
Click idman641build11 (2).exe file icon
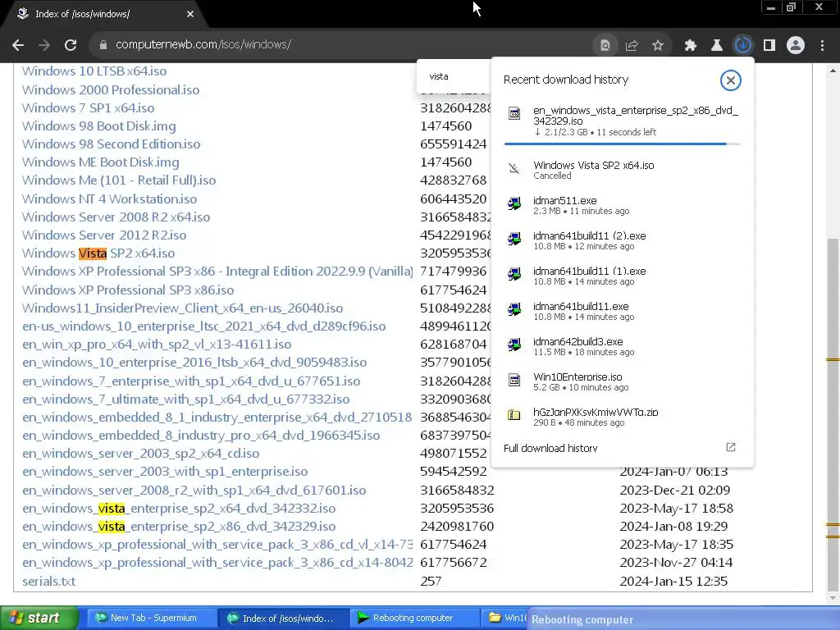[514, 240]
